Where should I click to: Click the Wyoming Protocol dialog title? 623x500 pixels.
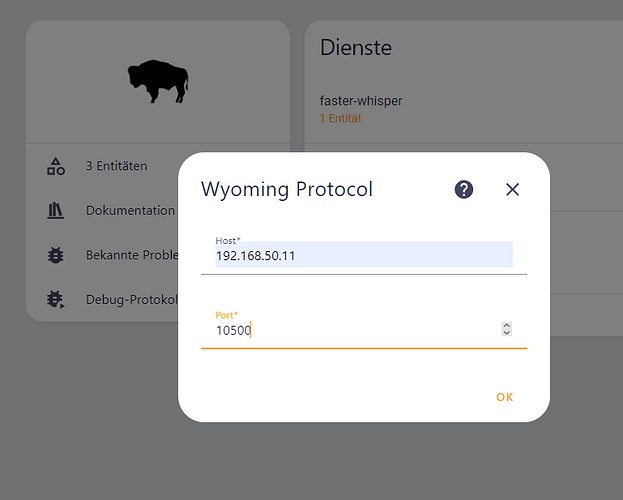287,189
